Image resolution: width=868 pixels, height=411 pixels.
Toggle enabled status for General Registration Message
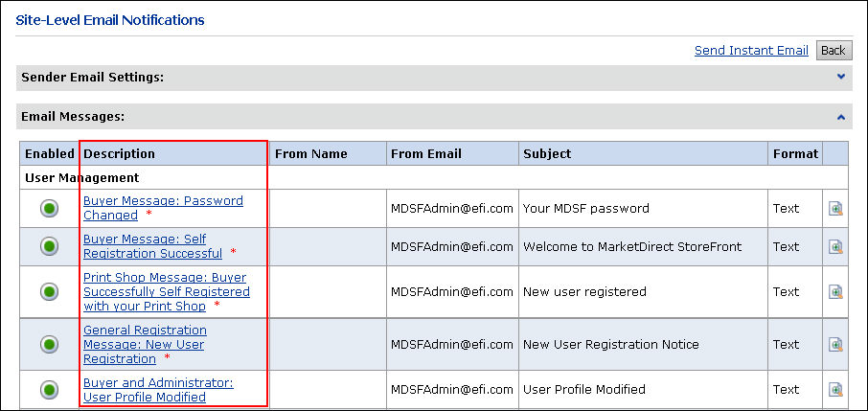pos(49,345)
